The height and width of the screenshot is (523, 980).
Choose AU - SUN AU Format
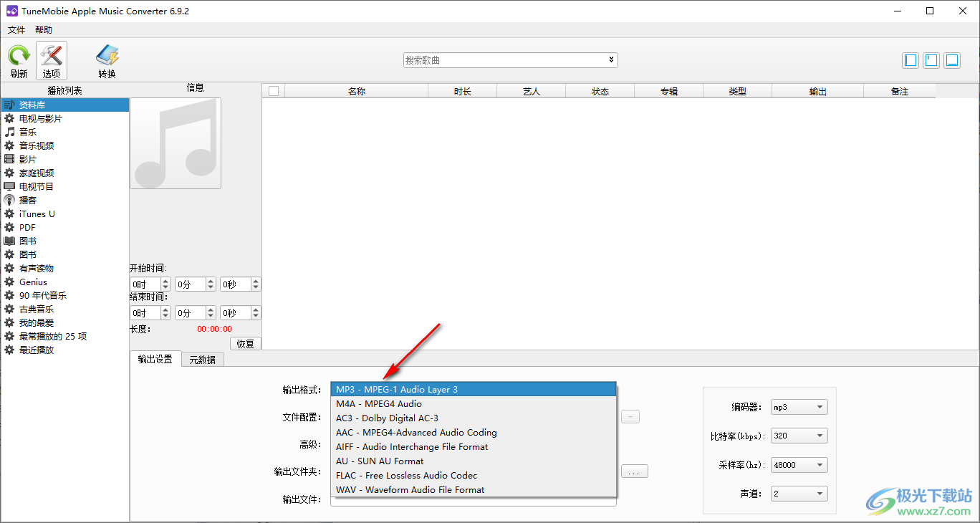474,461
